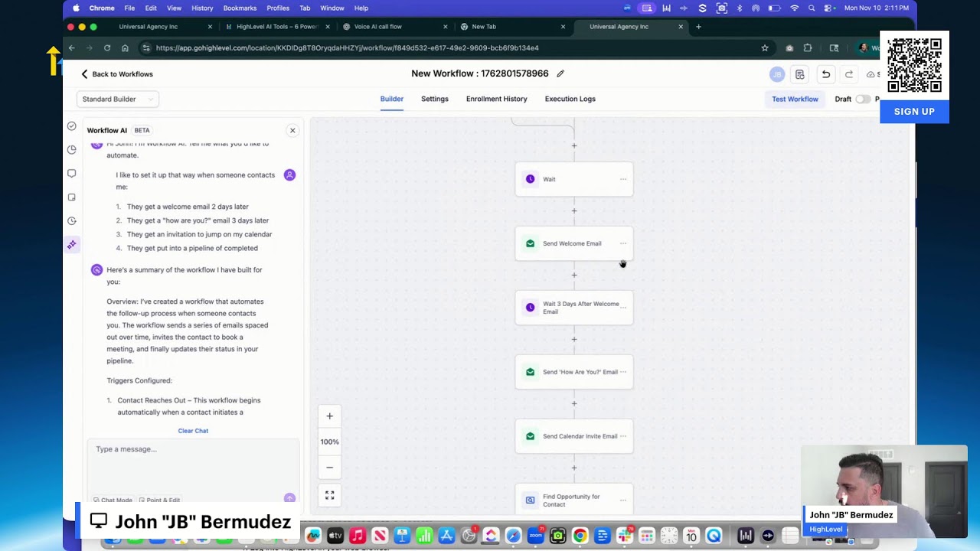Select checkmark circle sidebar icon
The width and height of the screenshot is (980, 551).
pos(71,126)
